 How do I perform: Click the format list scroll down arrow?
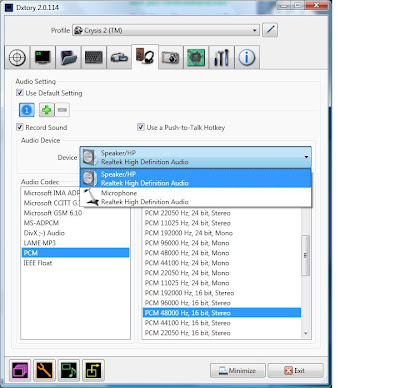[306, 333]
